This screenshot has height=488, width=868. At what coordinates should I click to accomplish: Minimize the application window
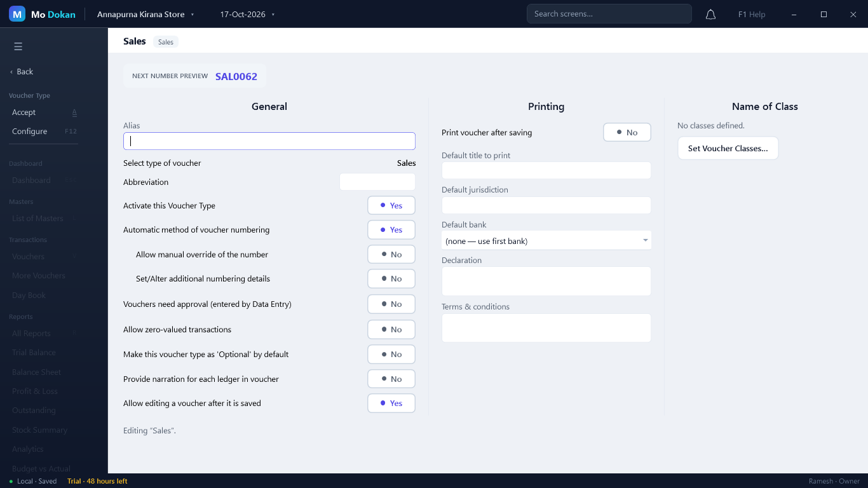(x=794, y=14)
